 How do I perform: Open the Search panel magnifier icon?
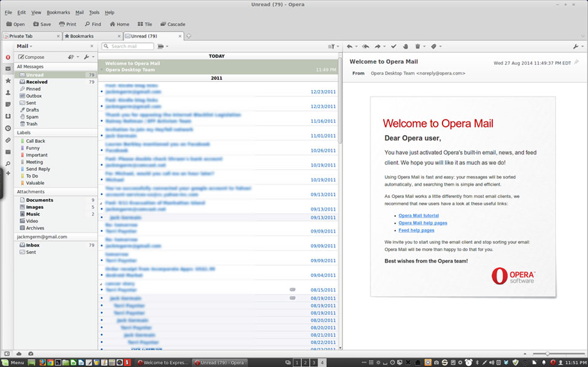point(8,164)
